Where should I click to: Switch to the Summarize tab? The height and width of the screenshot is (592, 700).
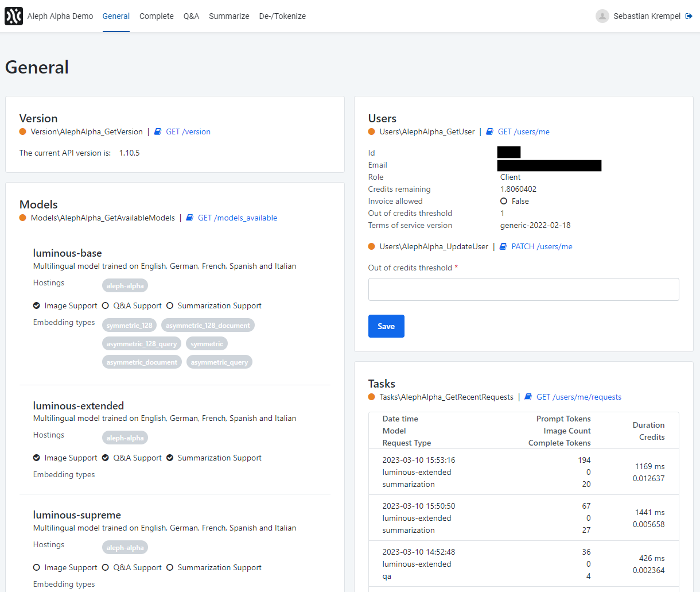pos(229,16)
